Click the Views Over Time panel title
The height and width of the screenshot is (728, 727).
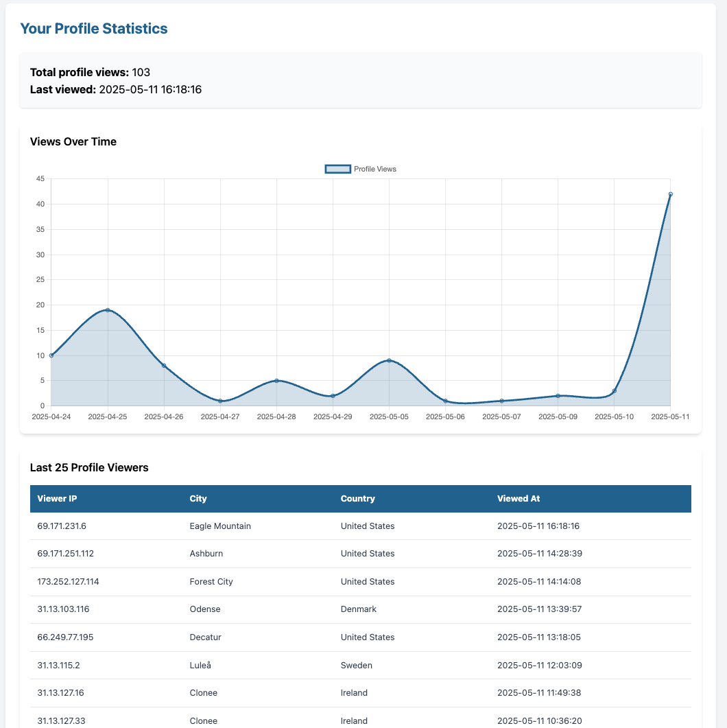click(x=73, y=141)
